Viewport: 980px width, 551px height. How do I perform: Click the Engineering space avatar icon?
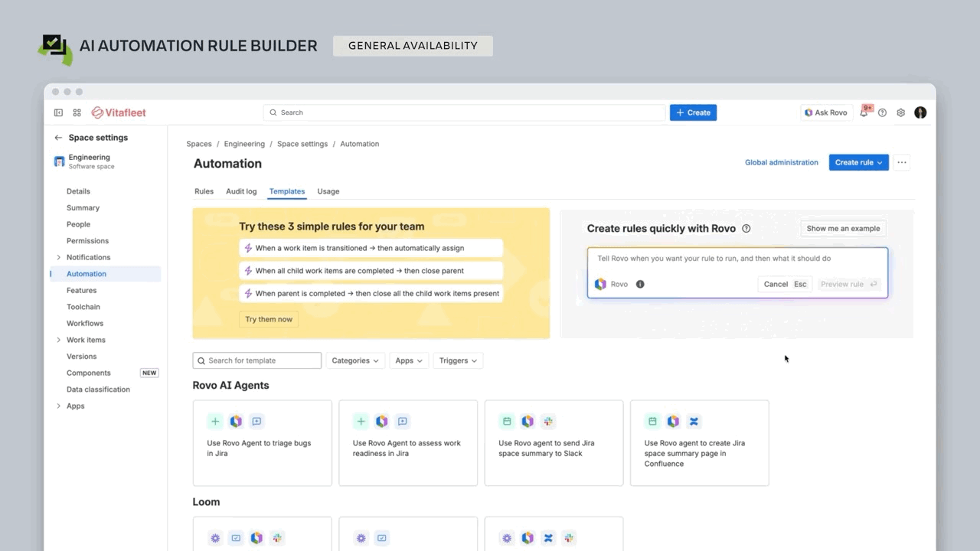[x=59, y=161]
